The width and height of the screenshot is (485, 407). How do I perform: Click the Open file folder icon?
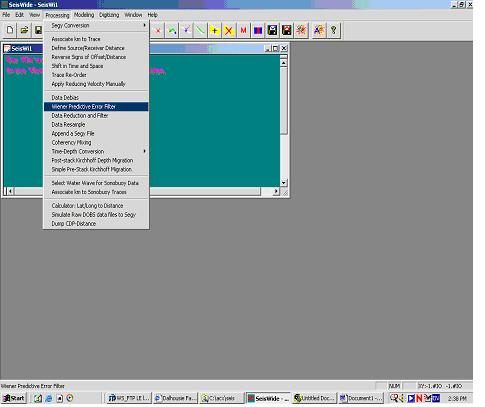tap(24, 30)
